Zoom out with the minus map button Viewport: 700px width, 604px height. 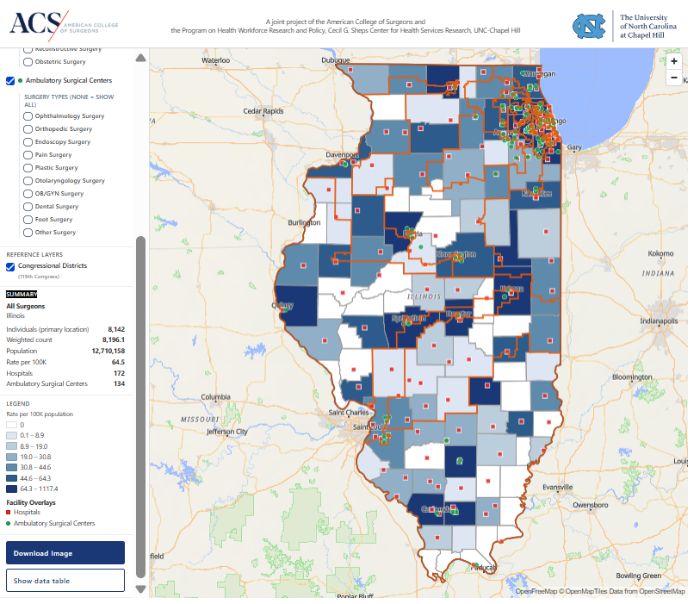(x=673, y=78)
